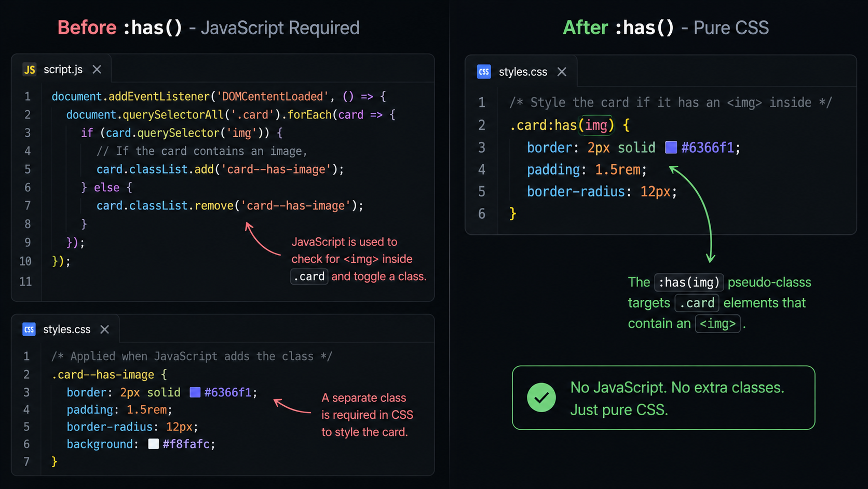
Task: Click the .card:has(img) selector
Action: (562, 125)
